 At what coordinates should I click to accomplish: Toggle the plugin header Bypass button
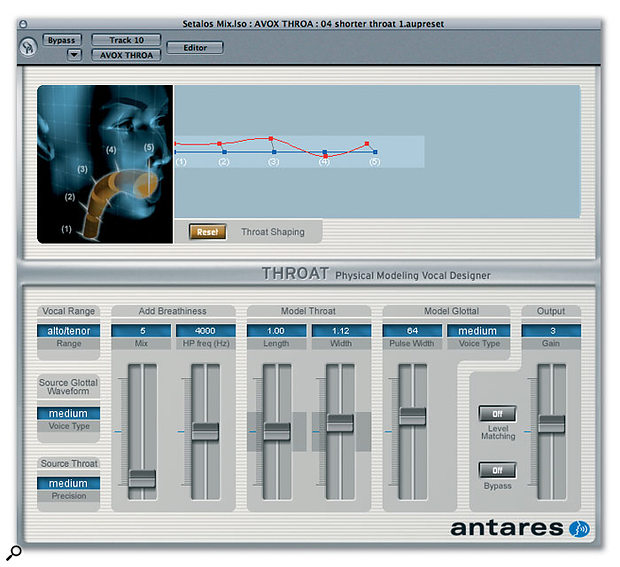click(61, 40)
